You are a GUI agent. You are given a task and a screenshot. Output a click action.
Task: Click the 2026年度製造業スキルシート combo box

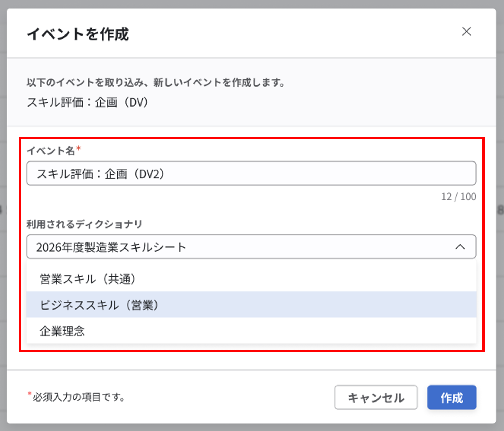pos(237,247)
